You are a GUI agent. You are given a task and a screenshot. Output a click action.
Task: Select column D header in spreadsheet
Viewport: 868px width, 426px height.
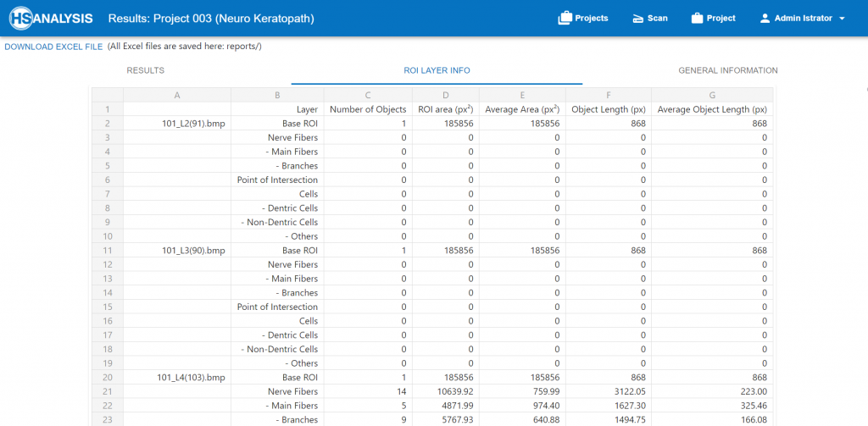point(446,95)
